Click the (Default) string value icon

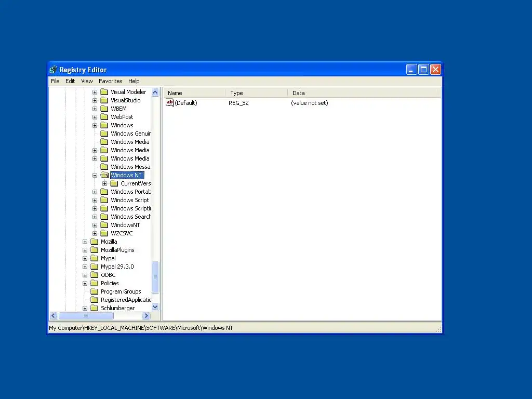coord(170,102)
